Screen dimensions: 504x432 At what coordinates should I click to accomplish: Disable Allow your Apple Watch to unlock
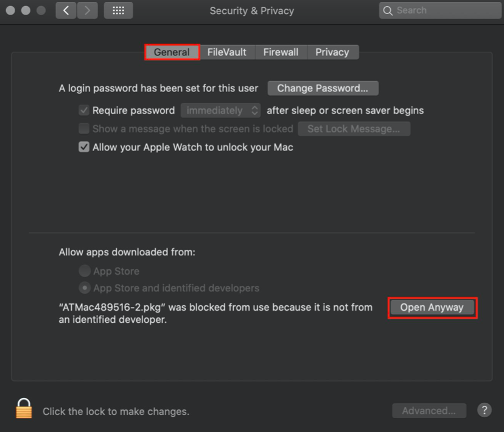(x=83, y=147)
